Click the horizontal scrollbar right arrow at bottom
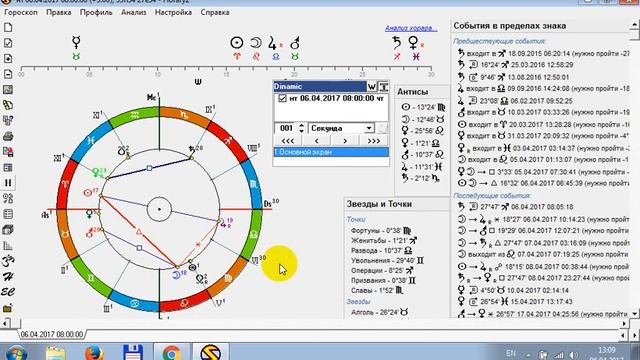The height and width of the screenshot is (360, 640). point(624,324)
